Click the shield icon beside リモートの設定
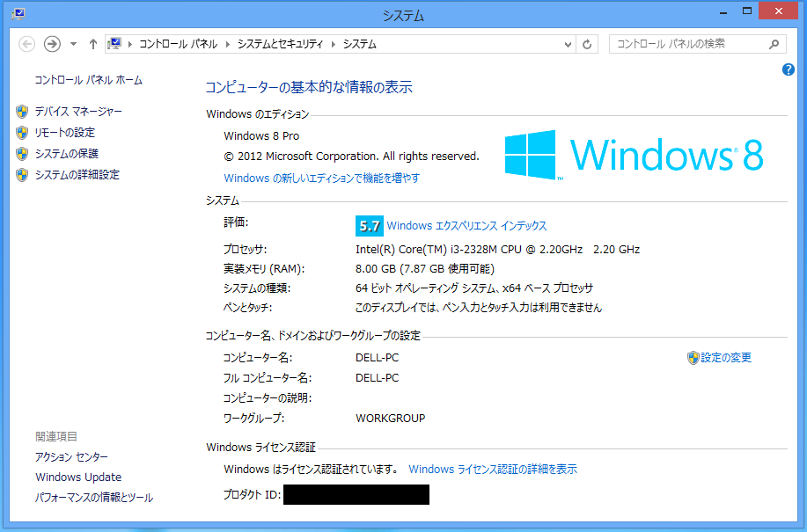The width and height of the screenshot is (807, 532). (22, 133)
